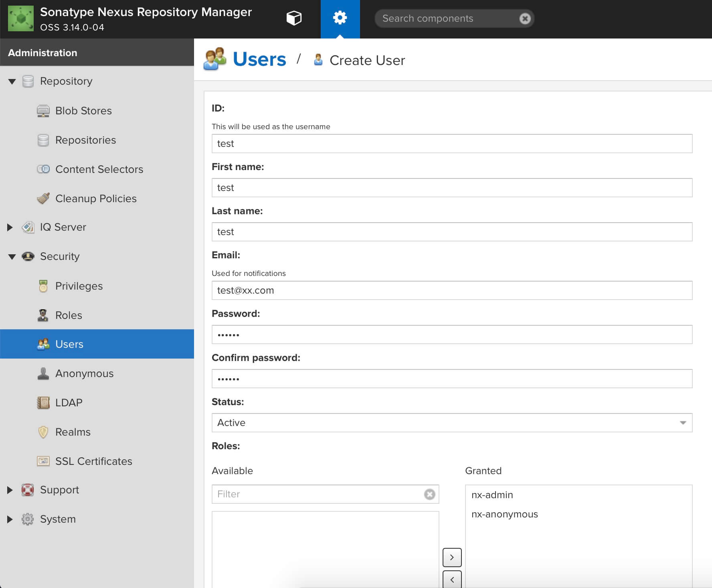Open Content Selectors page
Image resolution: width=712 pixels, height=588 pixels.
click(x=99, y=169)
